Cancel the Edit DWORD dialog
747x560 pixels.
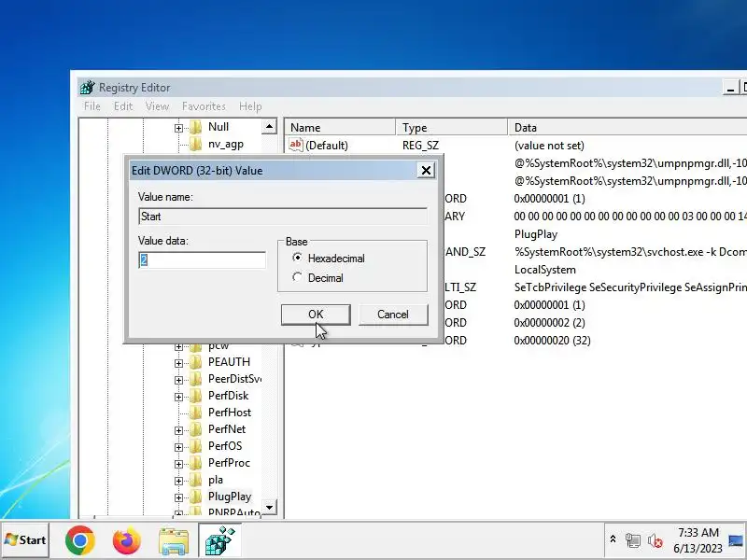(393, 315)
